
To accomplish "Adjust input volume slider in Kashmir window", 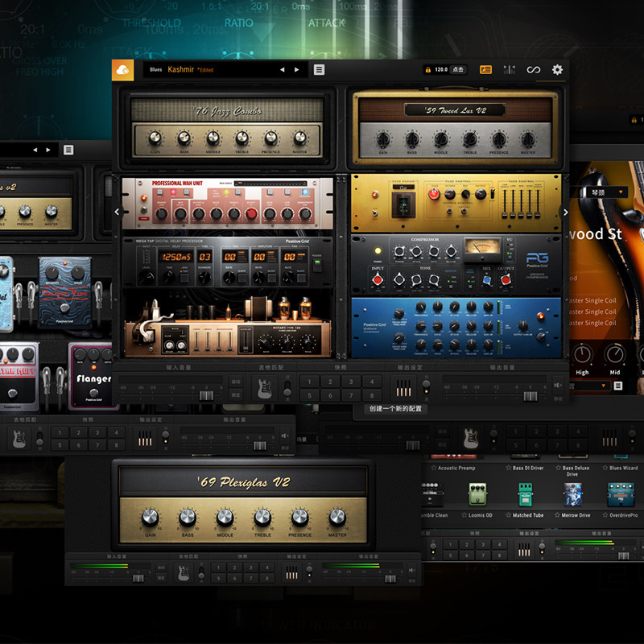I will (206, 395).
